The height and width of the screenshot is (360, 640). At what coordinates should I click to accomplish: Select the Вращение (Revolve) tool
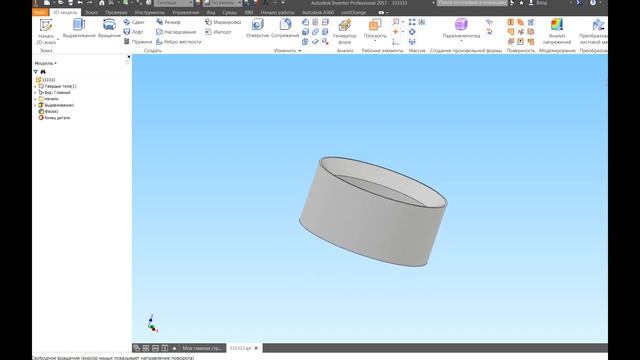tap(109, 29)
